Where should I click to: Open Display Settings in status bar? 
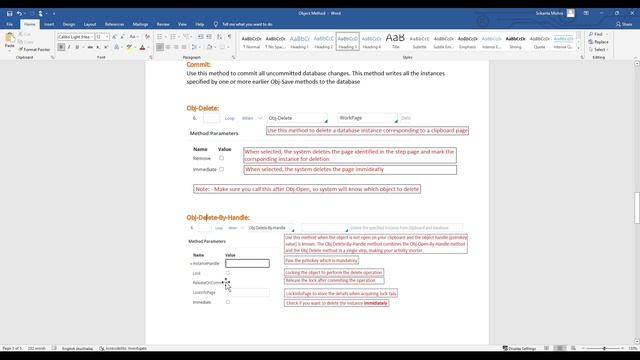click(x=519, y=349)
